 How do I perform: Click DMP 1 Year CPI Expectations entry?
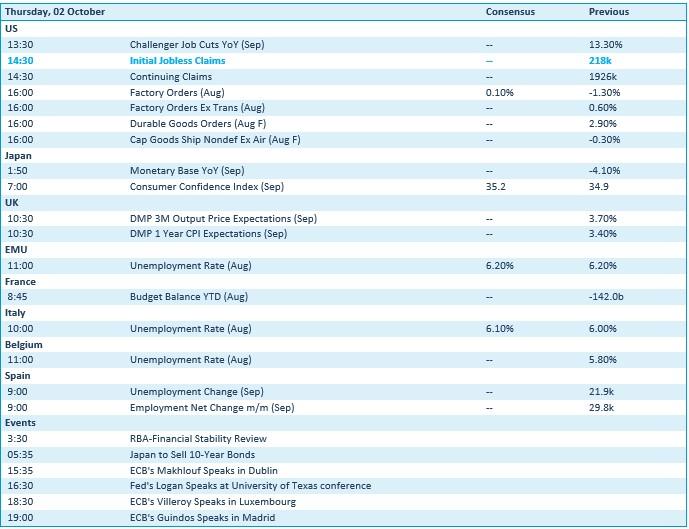(x=208, y=234)
